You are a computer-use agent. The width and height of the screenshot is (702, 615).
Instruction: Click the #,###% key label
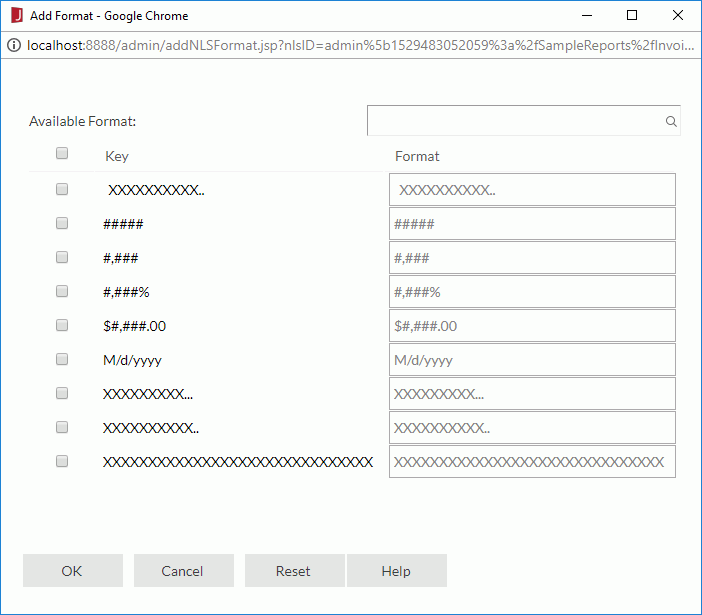(126, 292)
